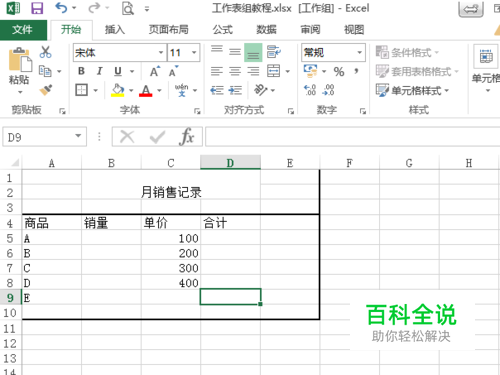Open the font size 11 dropdown
Screen dimensions: 500x375
194,52
